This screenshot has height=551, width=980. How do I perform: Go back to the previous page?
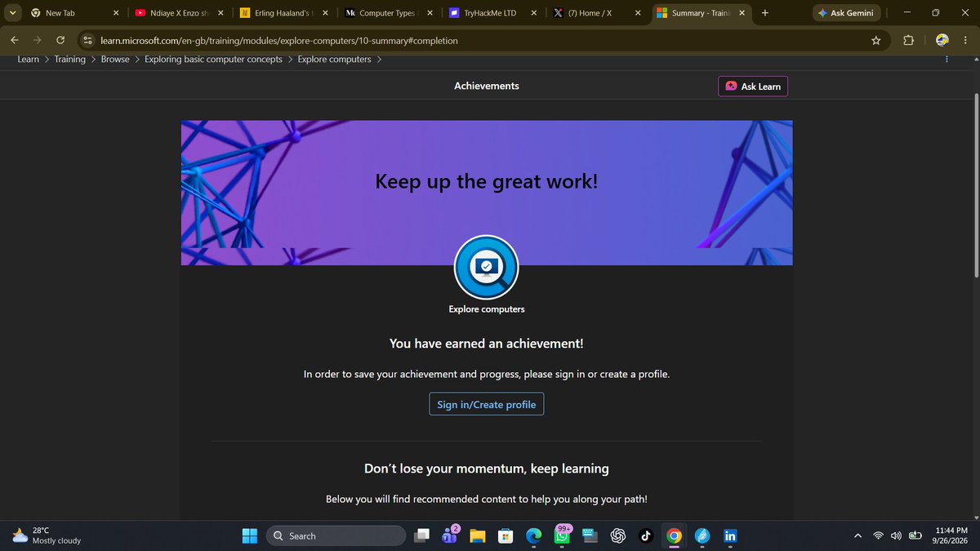point(15,40)
